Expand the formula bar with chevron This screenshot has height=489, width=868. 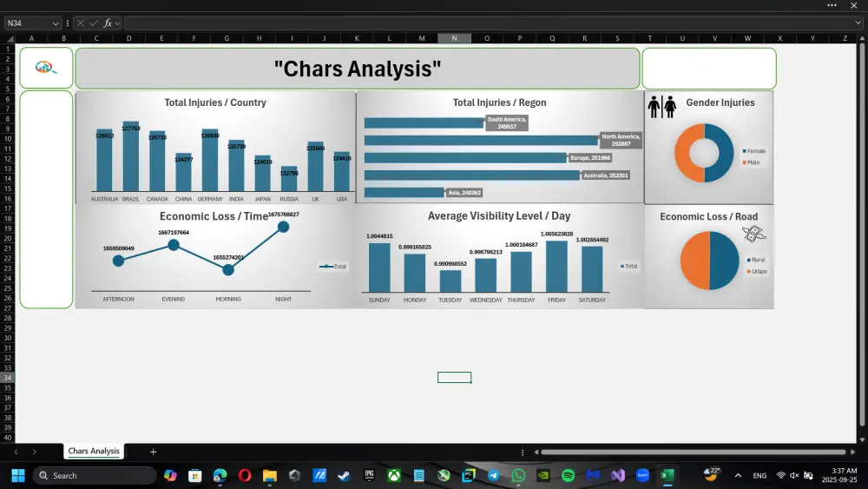click(858, 23)
